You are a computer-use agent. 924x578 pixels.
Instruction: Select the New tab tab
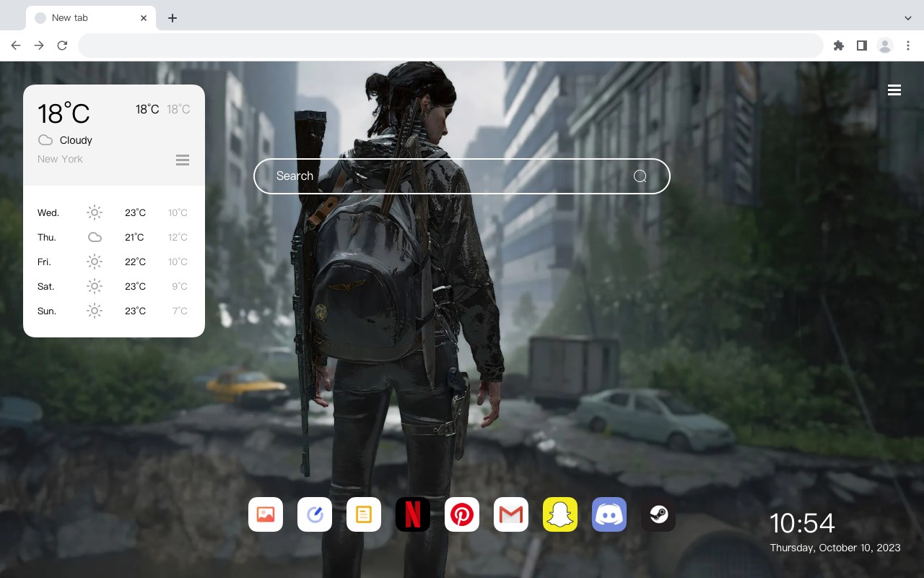91,18
